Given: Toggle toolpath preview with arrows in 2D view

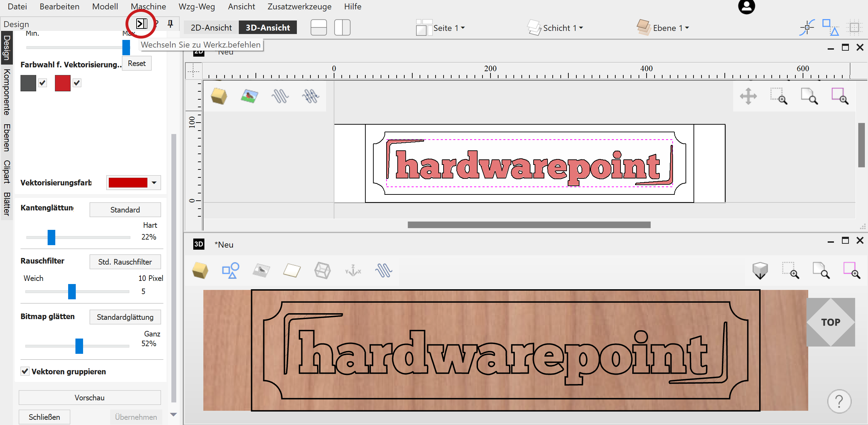Looking at the screenshot, I should pos(310,96).
